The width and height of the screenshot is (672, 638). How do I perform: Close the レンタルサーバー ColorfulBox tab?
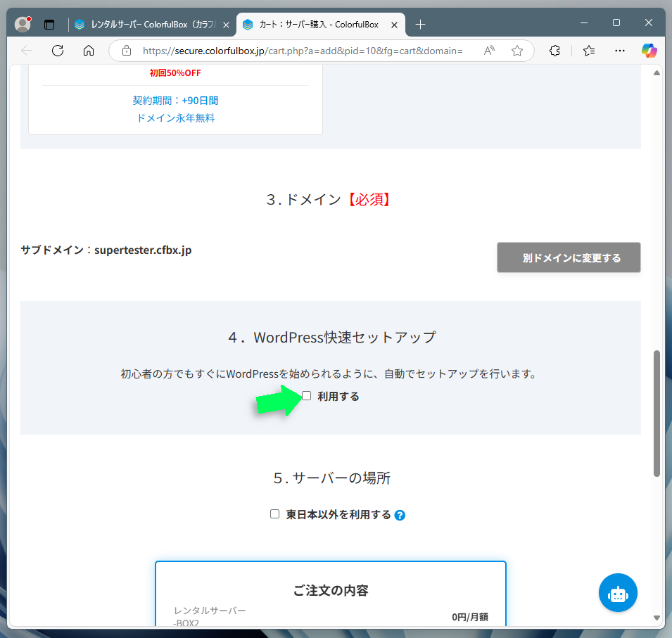click(x=227, y=25)
